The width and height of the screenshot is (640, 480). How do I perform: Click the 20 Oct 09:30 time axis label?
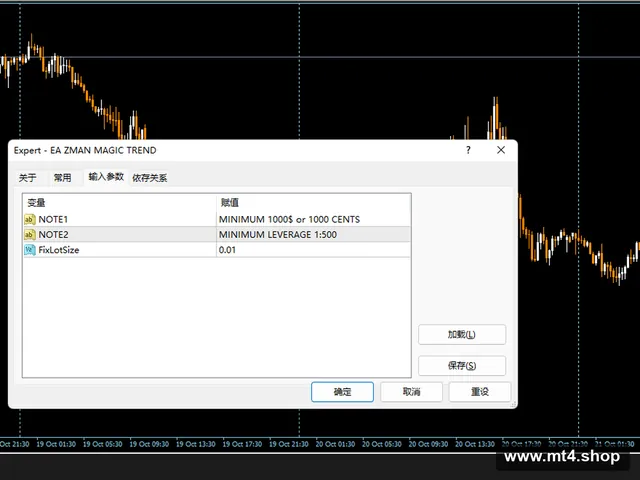coord(428,444)
